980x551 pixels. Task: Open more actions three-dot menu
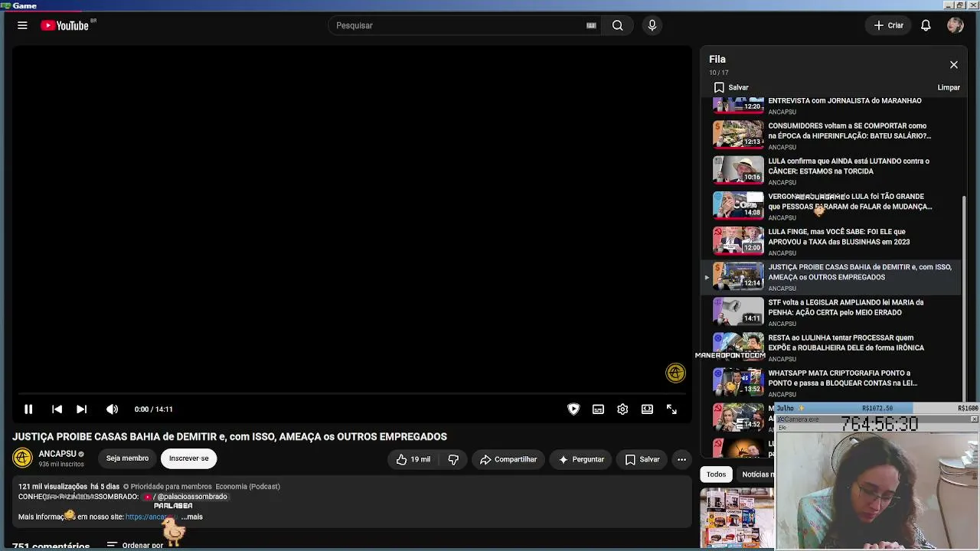click(681, 459)
